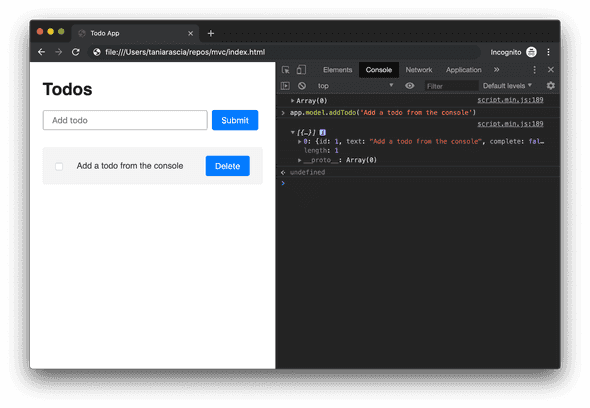
Task: Switch to the Application tab
Action: pos(464,70)
